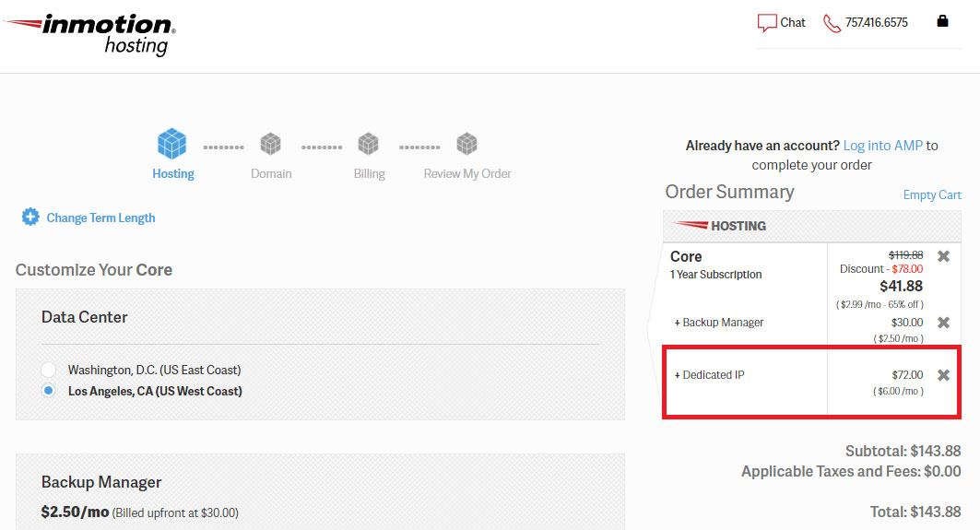Click the Billing cube step icon
This screenshot has width=980, height=530.
368,144
